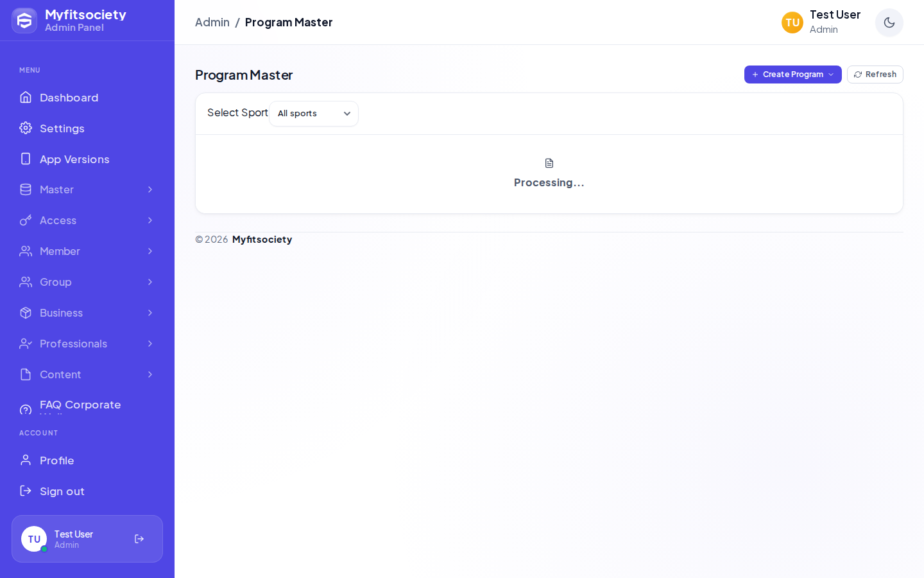This screenshot has width=924, height=578.
Task: Click the TU avatar in the header
Action: point(792,22)
